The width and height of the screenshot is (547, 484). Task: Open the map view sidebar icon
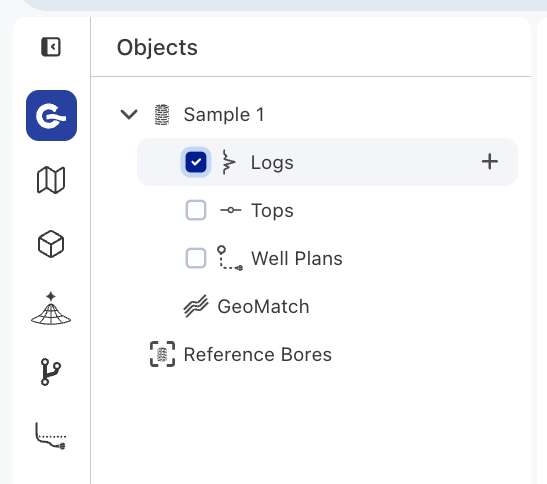pos(51,180)
